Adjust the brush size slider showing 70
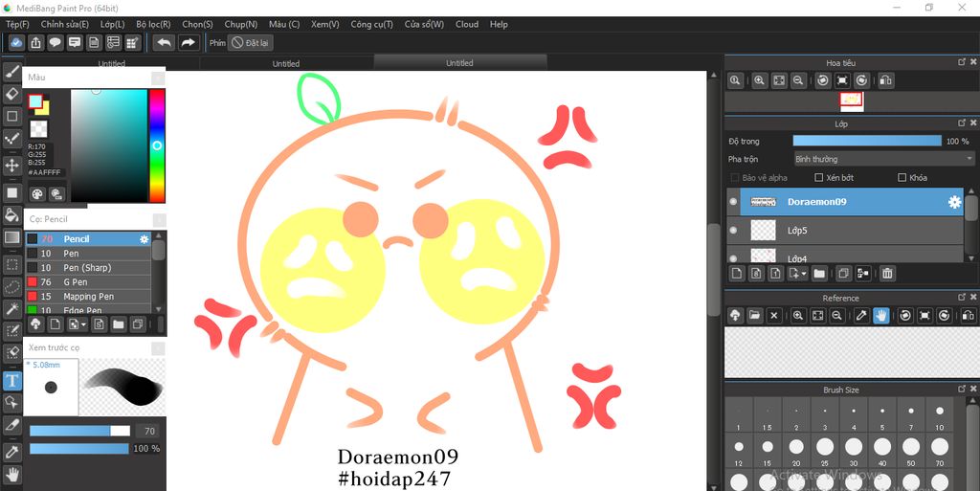 tap(79, 431)
